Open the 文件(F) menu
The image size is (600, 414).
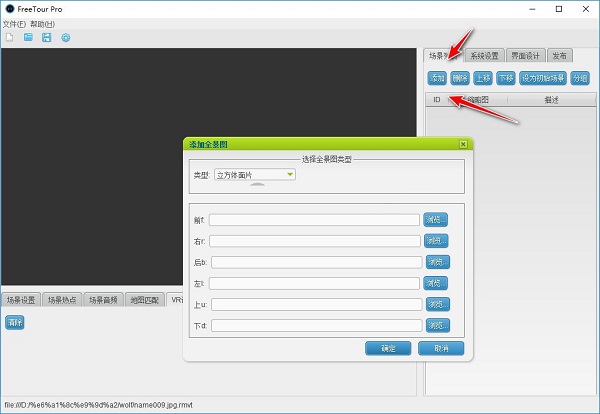14,24
